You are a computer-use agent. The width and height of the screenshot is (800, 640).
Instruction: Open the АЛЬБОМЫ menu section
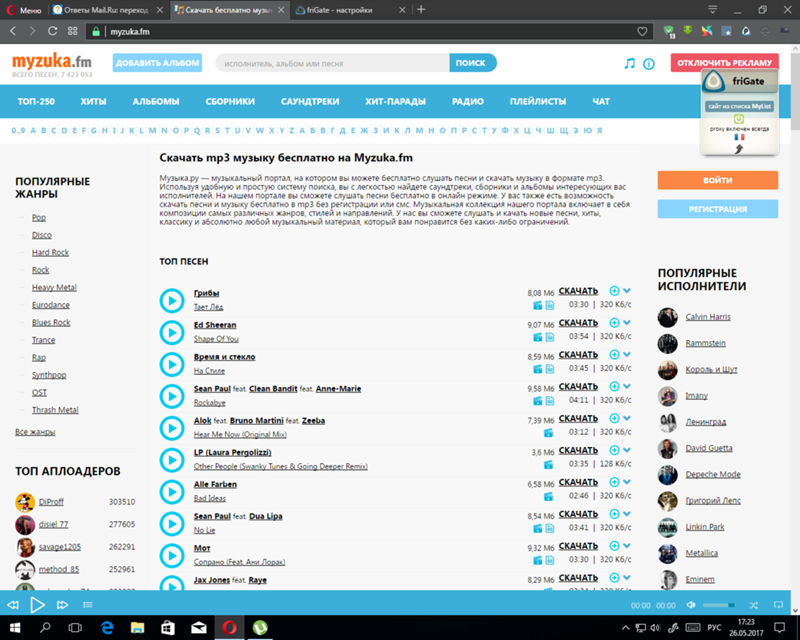[x=156, y=102]
